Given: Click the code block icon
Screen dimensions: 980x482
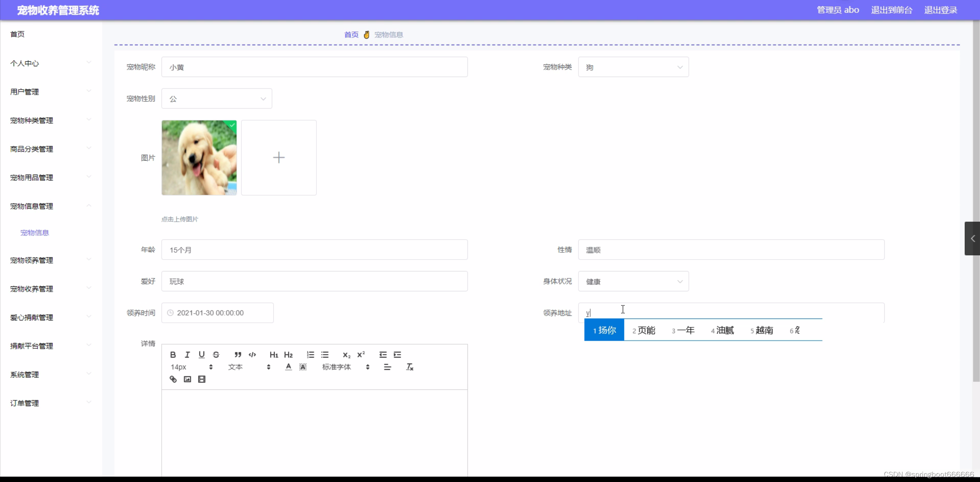Looking at the screenshot, I should coord(252,355).
